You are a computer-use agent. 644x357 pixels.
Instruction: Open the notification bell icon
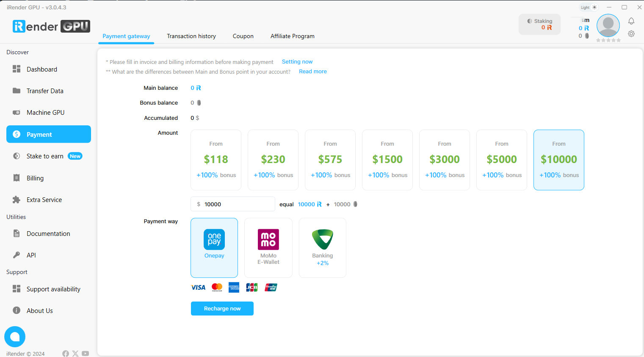pyautogui.click(x=631, y=21)
